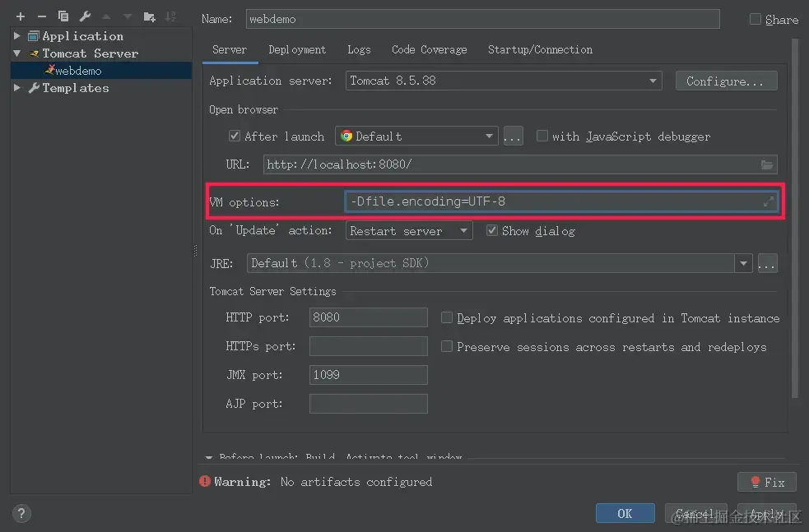Switch to the Startup/Connection tab
The width and height of the screenshot is (809, 532).
tap(540, 50)
